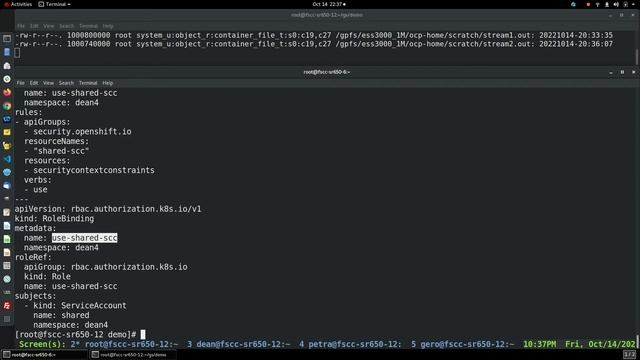Click screen tab '5 gero@fscc-sr650-12' in status line
This screenshot has width=640, height=360.
(462, 344)
